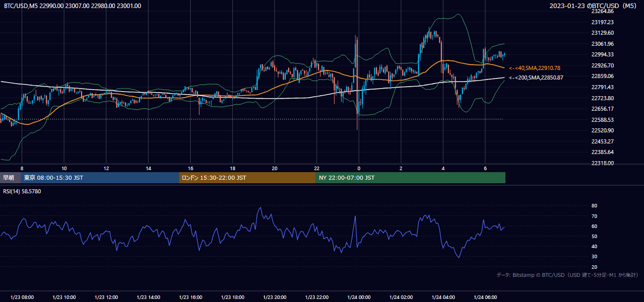Click bottom time label 1/23 14:00
This screenshot has width=644, height=302.
[149, 297]
